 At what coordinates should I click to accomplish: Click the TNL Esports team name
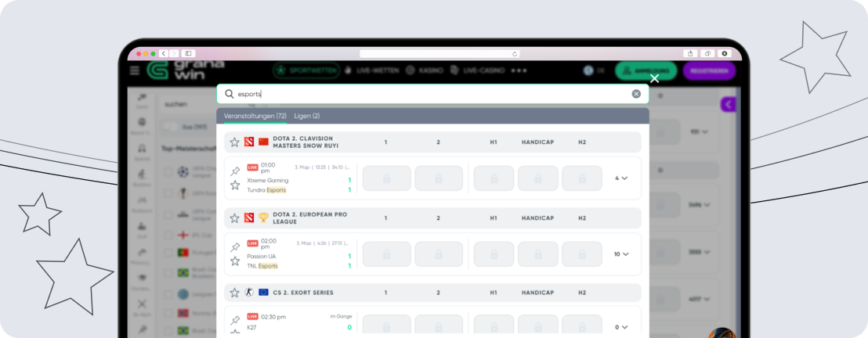pyautogui.click(x=262, y=265)
